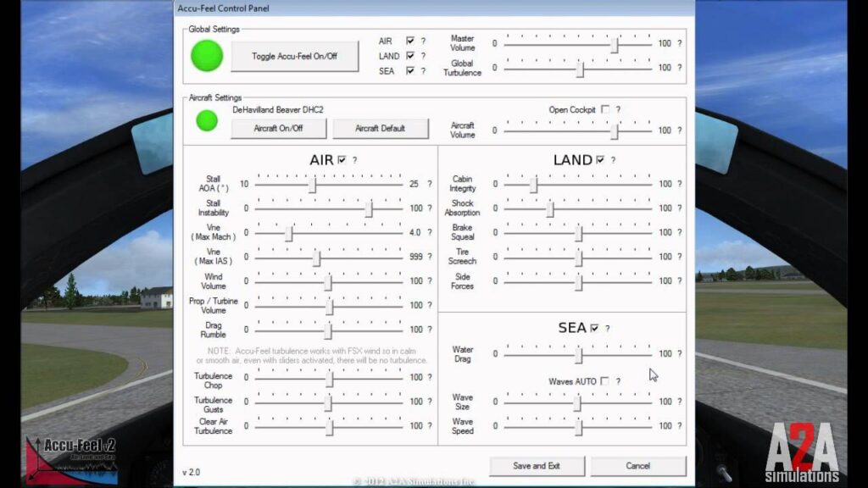Viewport: 868px width, 488px height.
Task: Click the Wave Speed slider handle
Action: pyautogui.click(x=580, y=427)
